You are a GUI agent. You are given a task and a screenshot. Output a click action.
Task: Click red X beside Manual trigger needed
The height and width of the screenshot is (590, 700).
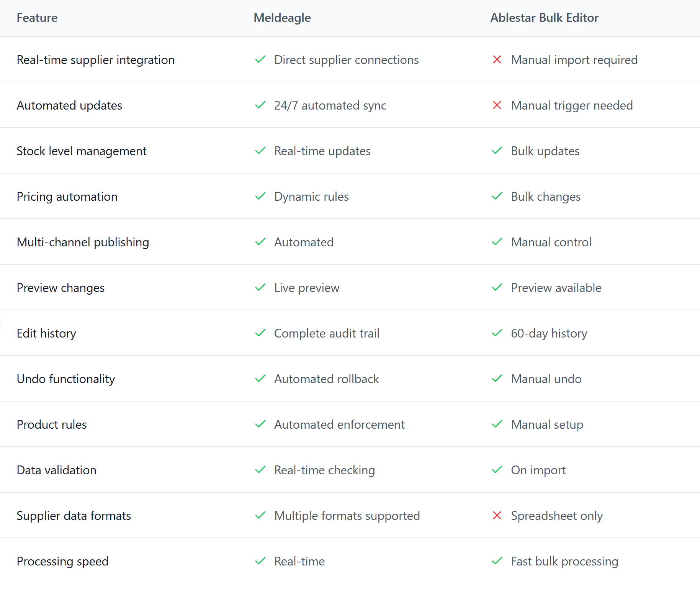pos(497,105)
